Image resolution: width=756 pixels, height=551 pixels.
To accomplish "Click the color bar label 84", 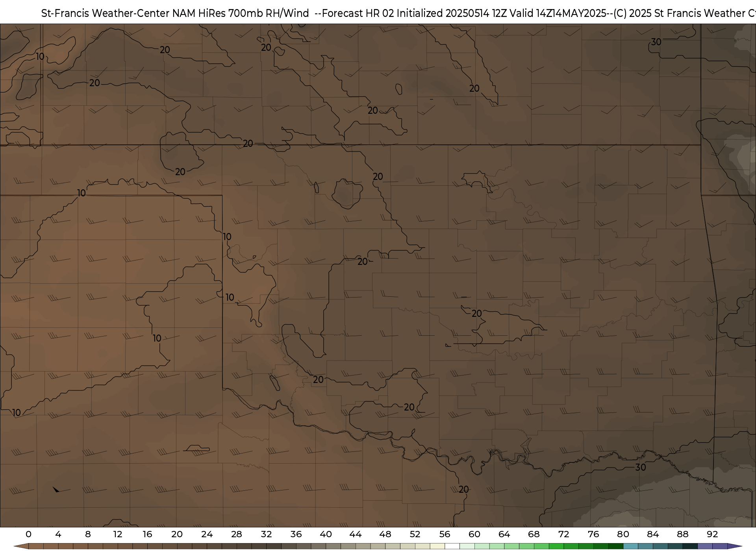I will coord(653,534).
